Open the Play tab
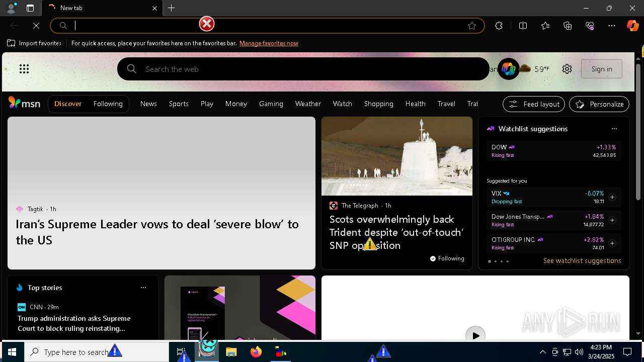The image size is (644, 362). (x=207, y=104)
